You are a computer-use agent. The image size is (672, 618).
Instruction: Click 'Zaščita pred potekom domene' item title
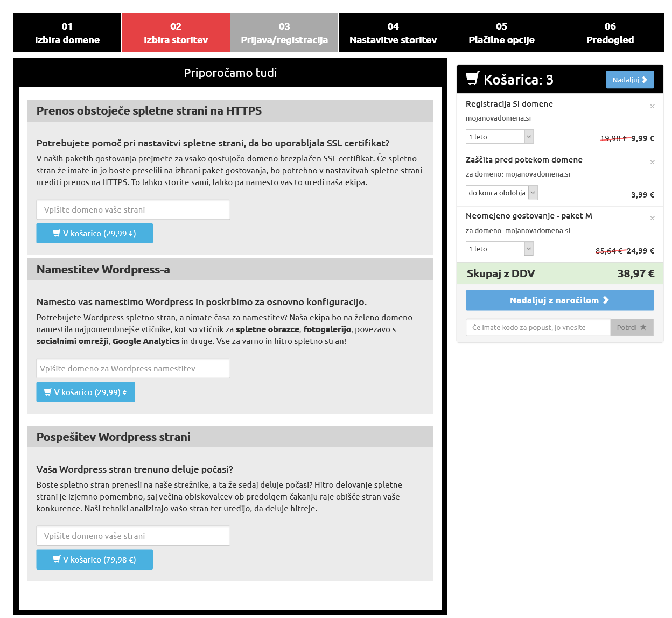tap(524, 160)
